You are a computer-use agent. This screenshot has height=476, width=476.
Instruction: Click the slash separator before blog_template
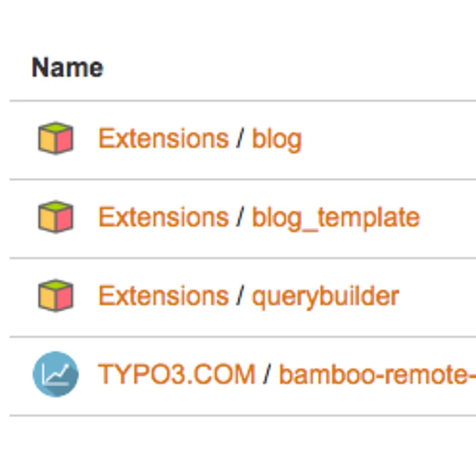[240, 218]
